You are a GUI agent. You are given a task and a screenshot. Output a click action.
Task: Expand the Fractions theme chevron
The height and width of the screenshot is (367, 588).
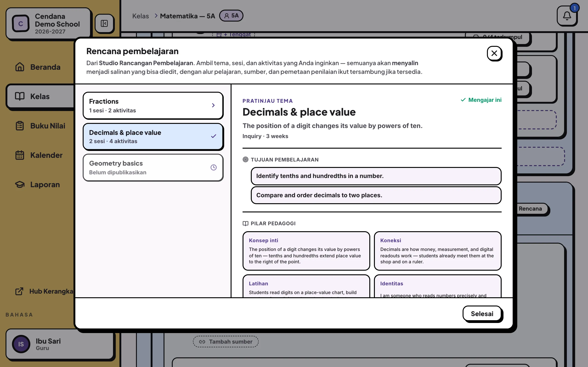(x=213, y=105)
